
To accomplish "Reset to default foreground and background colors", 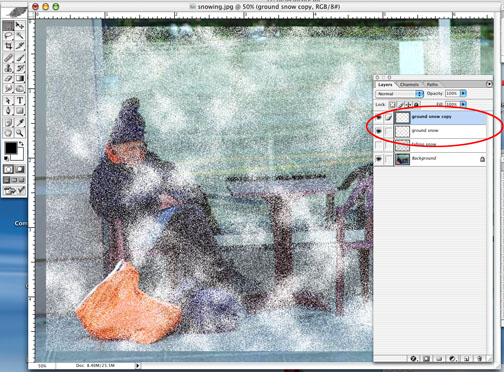I will point(7,159).
